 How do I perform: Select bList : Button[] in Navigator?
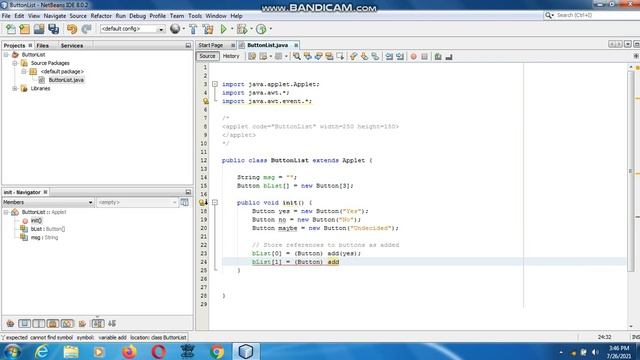[x=47, y=229]
